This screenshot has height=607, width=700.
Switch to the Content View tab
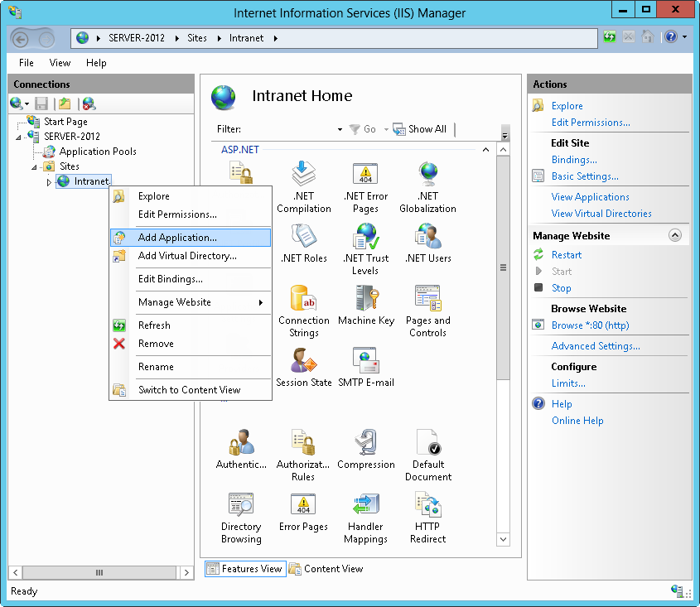click(326, 569)
